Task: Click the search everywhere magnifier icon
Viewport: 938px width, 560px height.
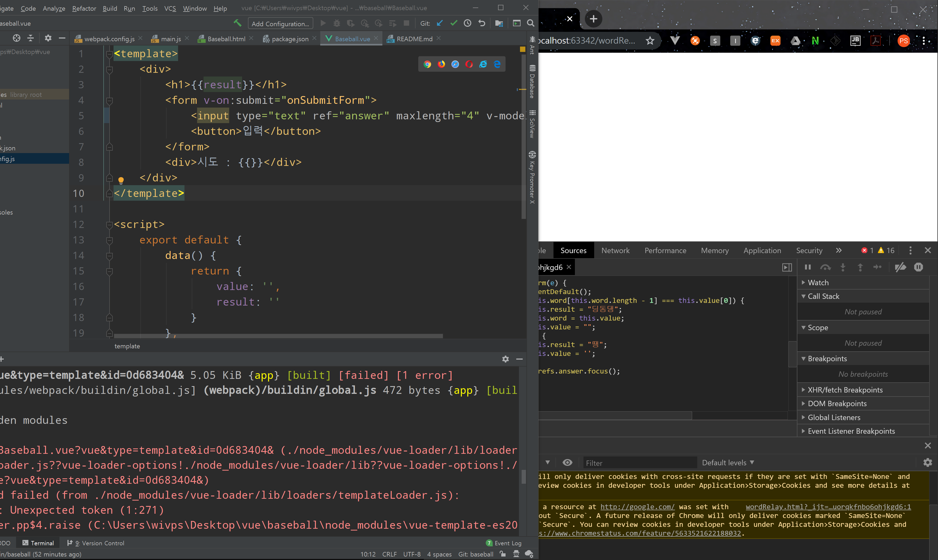Action: [530, 23]
